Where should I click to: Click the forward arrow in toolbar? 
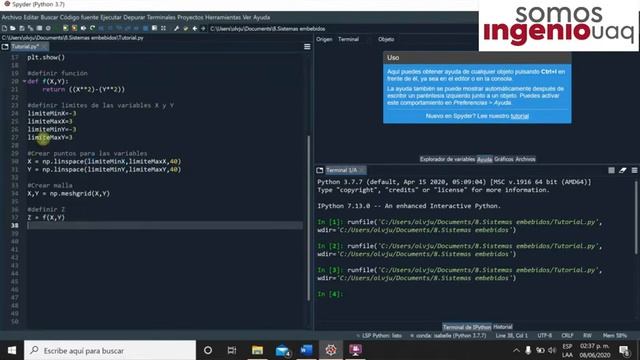pos(203,28)
